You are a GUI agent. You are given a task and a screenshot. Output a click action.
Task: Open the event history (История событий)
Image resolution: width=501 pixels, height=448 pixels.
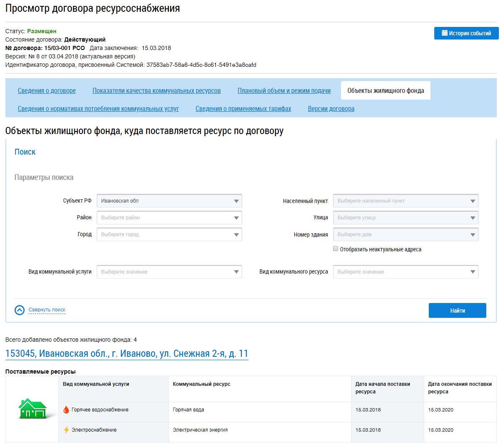coord(466,33)
